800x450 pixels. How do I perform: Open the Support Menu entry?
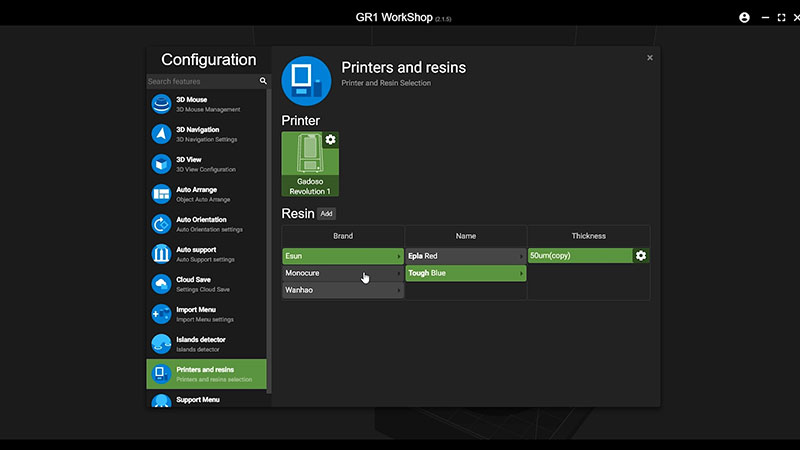pos(206,400)
